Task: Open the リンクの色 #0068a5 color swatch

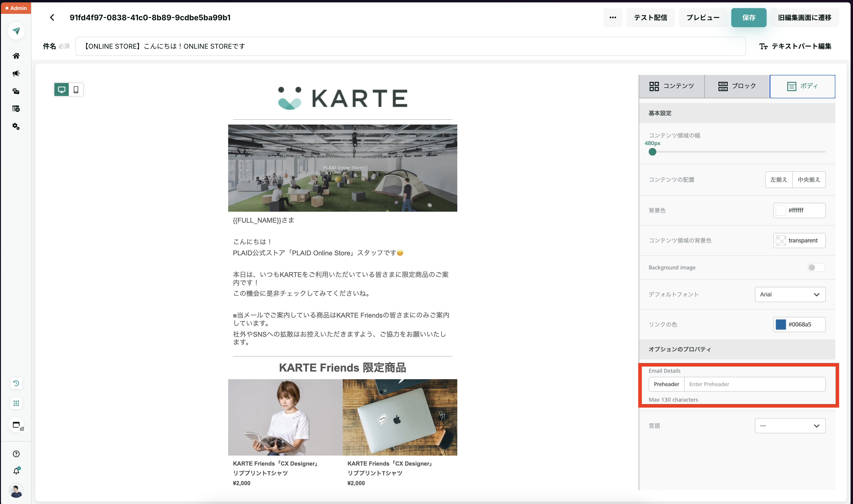Action: tap(781, 325)
